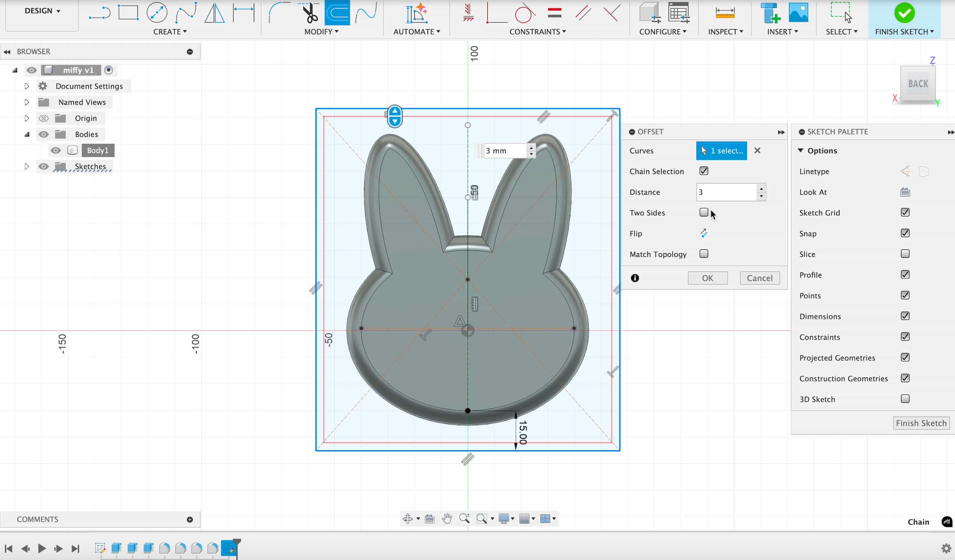Click the Window Select tool icon
Screen dimensions: 955x560
point(842,13)
